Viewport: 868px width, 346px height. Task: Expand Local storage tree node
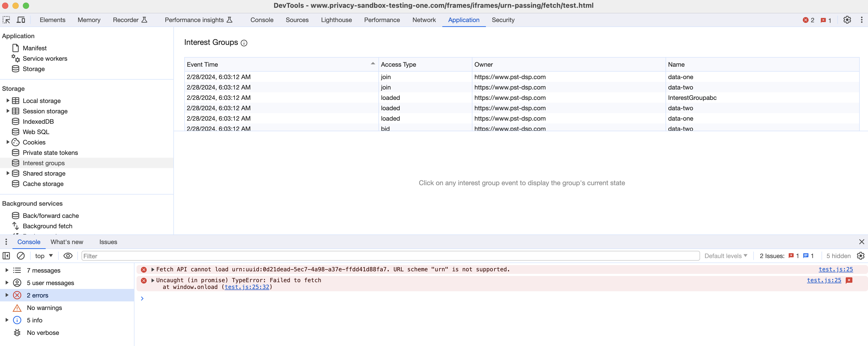tap(8, 101)
